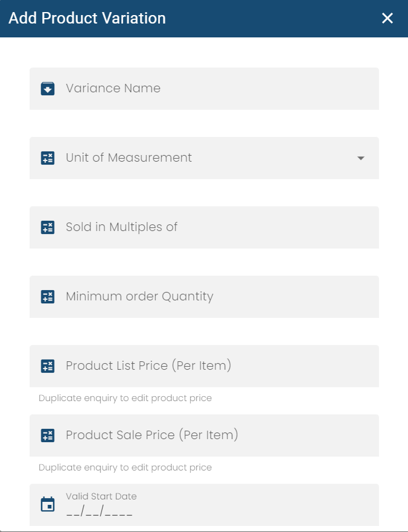Click the helper text under Product Sale Price
The image size is (408, 532).
point(125,467)
